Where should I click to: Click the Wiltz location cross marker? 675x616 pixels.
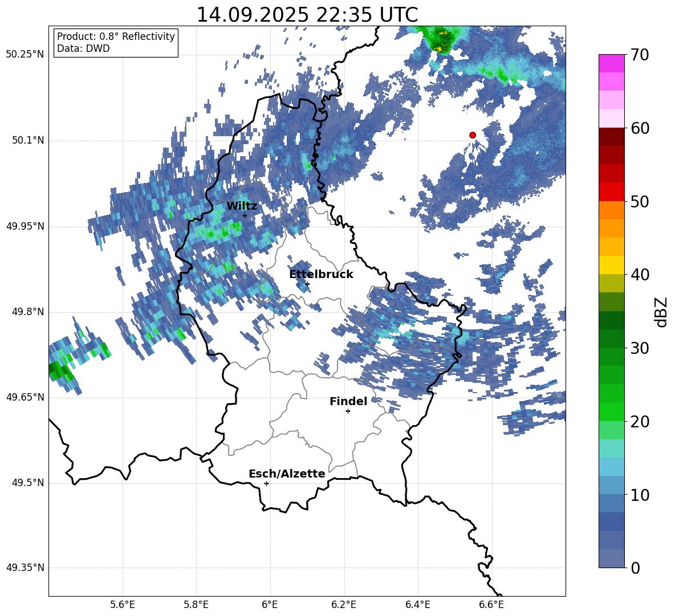click(245, 215)
